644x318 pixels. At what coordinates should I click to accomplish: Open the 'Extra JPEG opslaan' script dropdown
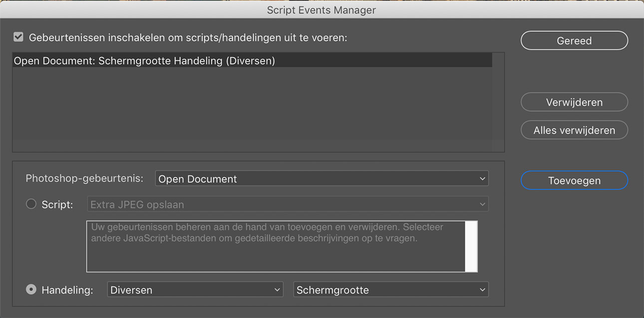point(288,204)
